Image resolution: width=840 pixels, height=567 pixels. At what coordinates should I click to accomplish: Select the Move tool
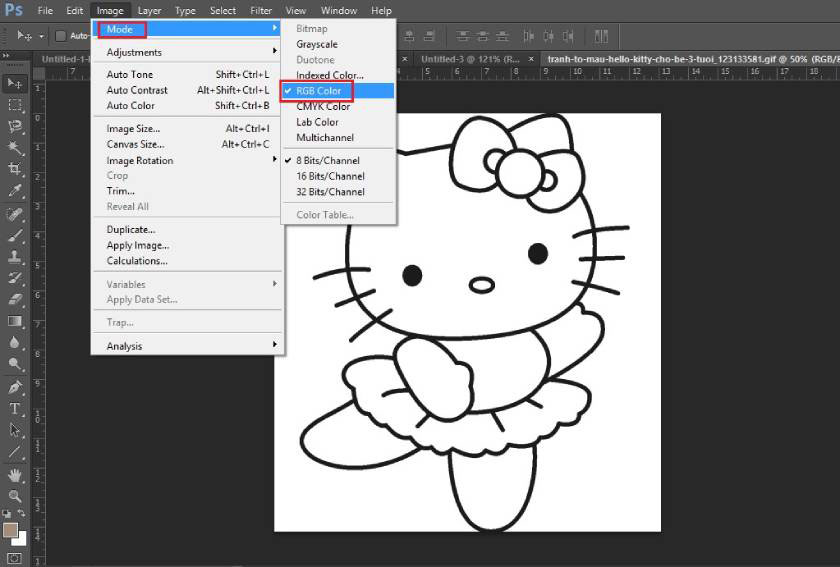pyautogui.click(x=15, y=83)
